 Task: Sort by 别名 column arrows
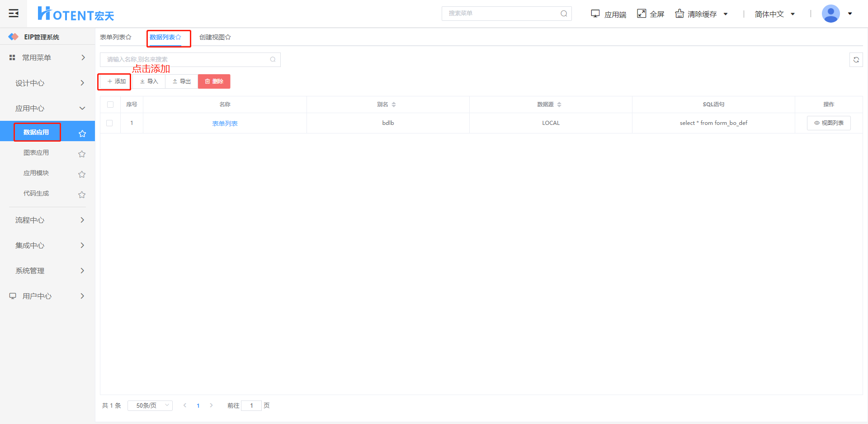394,105
